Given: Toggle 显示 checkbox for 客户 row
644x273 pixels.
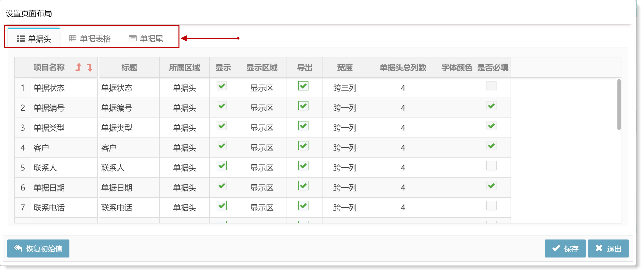Looking at the screenshot, I should 222,146.
